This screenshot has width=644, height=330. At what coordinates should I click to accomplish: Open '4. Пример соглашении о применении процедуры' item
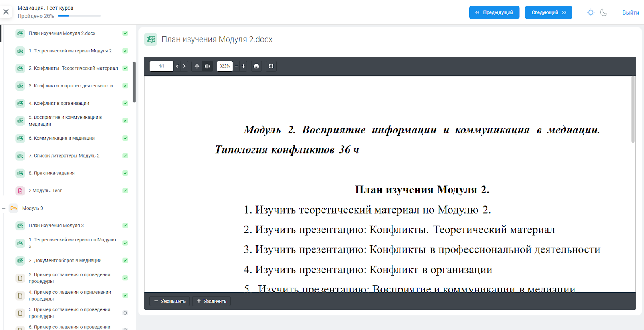(70, 295)
